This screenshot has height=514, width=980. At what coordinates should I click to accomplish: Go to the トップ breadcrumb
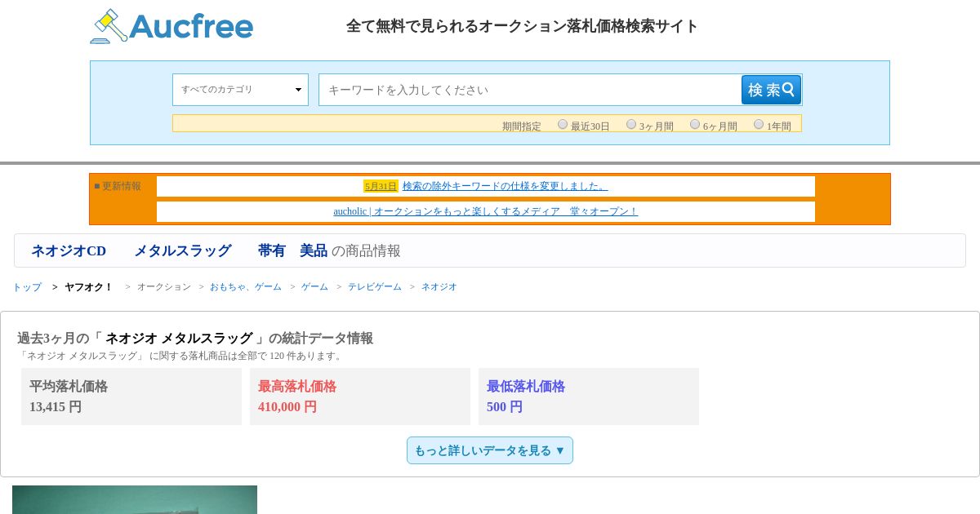tap(27, 287)
